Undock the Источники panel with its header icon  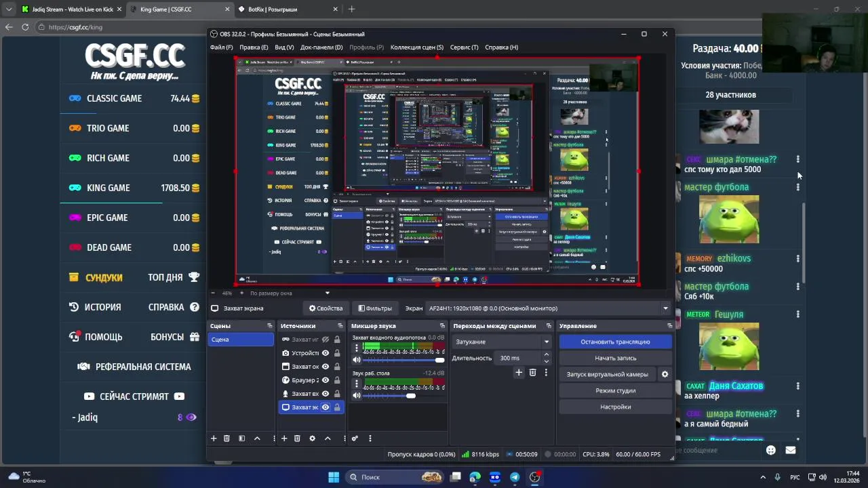tap(340, 326)
